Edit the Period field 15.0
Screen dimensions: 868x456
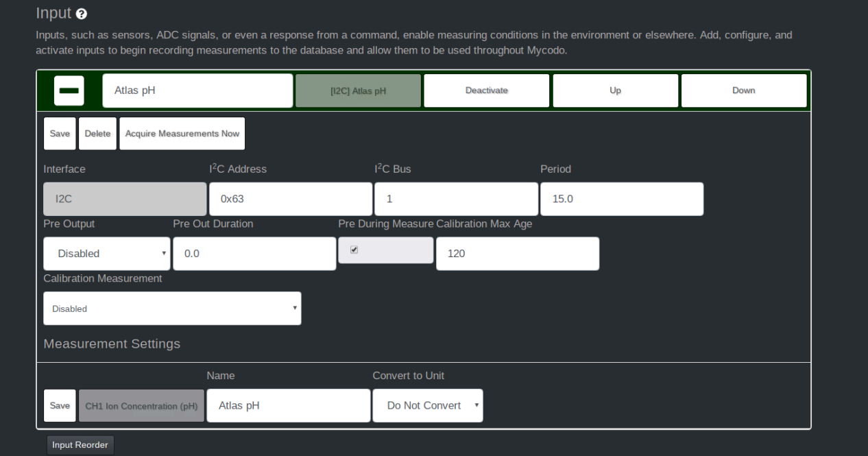point(622,199)
